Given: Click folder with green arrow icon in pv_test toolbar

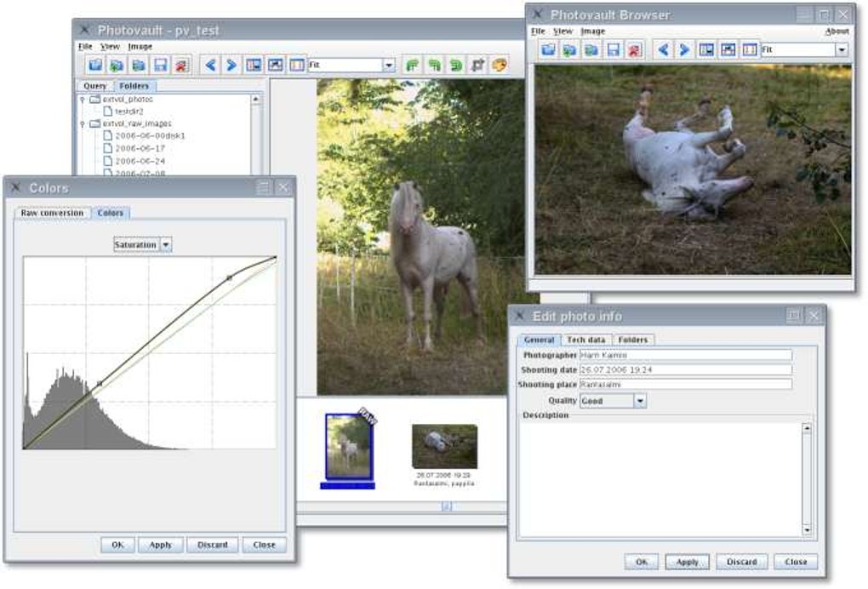Looking at the screenshot, I should click(117, 66).
